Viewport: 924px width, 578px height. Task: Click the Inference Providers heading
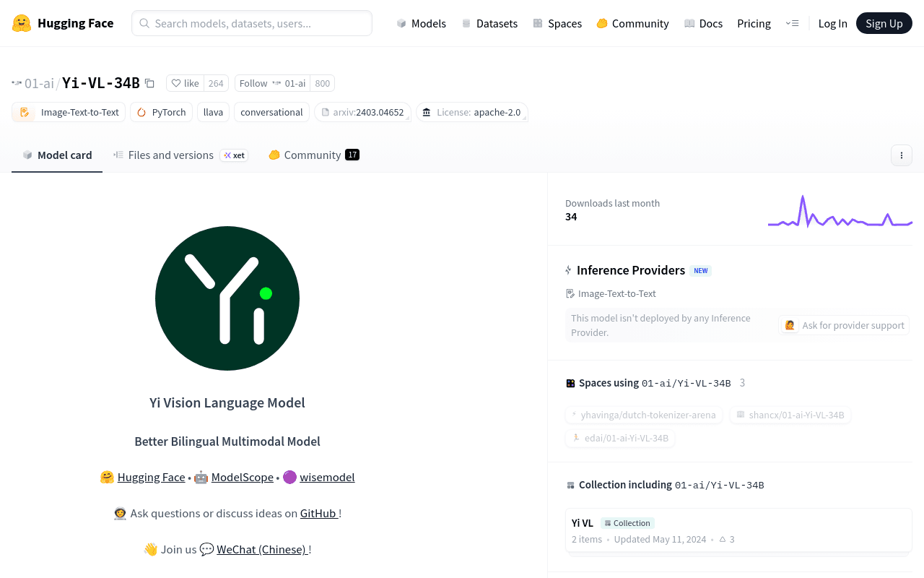coord(631,270)
